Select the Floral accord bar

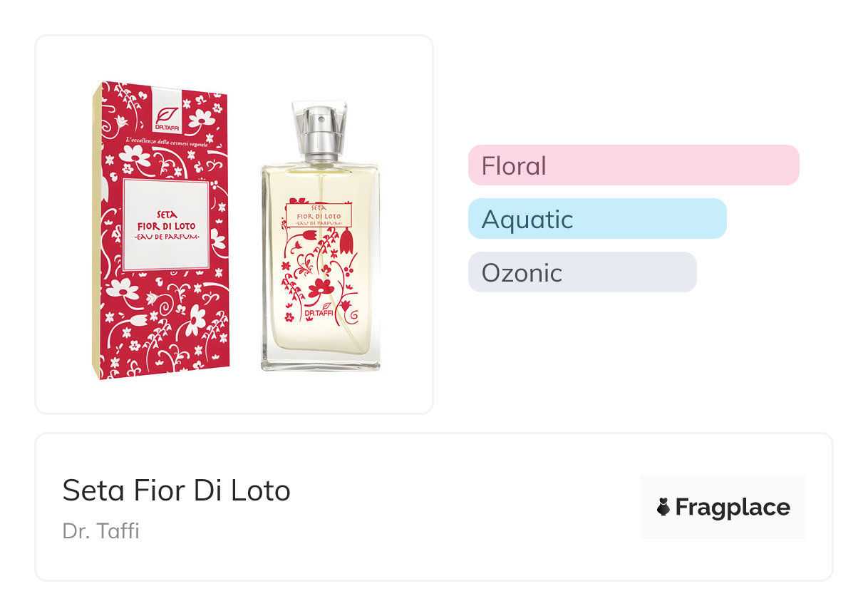pos(634,165)
